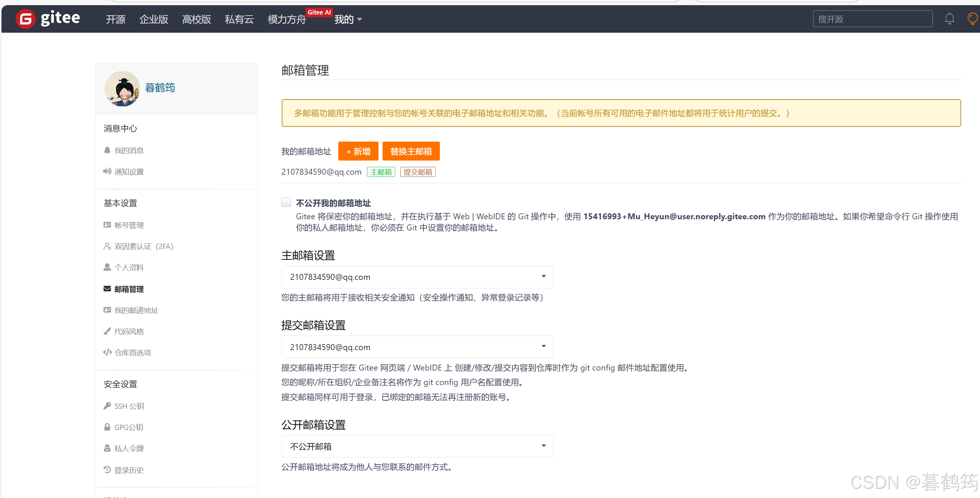Screen dimensions: 980x498
Task: Click the code icon for 仓库首选项
Action: point(107,352)
